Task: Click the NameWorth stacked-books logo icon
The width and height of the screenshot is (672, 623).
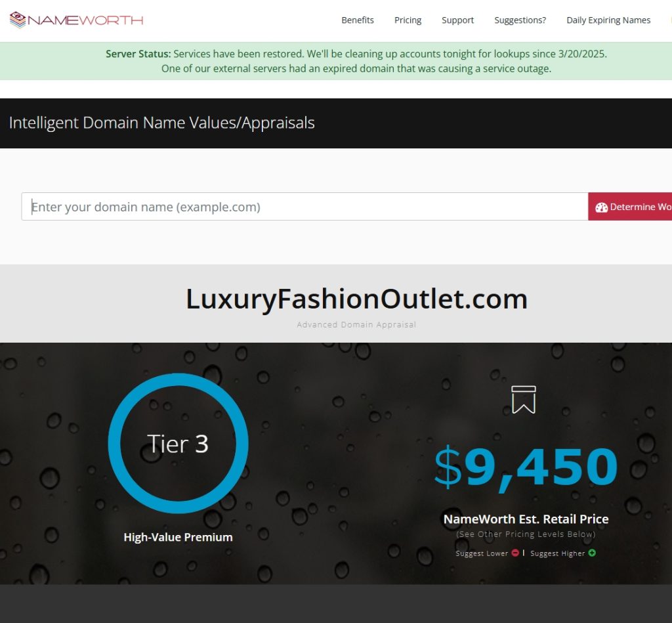Action: (x=18, y=20)
